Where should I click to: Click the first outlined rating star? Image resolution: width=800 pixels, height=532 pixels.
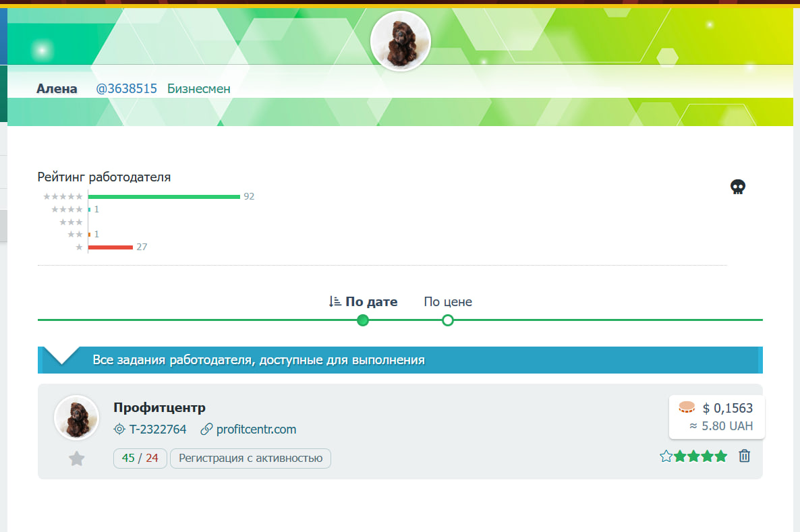coord(666,456)
